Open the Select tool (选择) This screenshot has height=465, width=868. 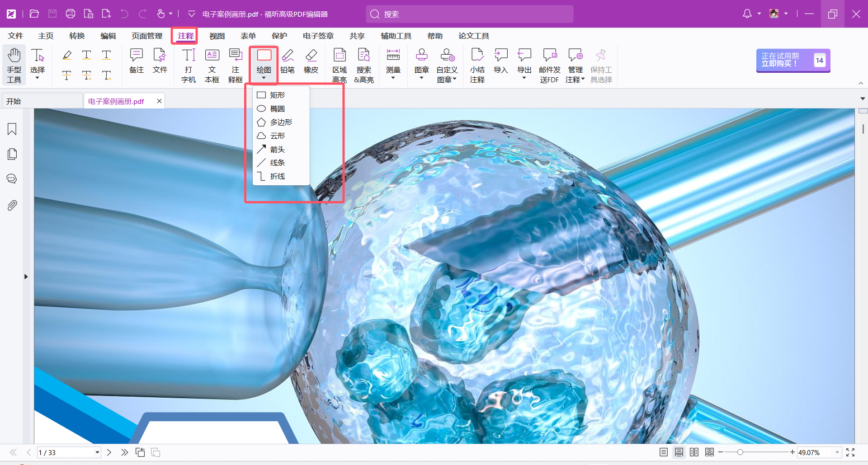pos(38,65)
